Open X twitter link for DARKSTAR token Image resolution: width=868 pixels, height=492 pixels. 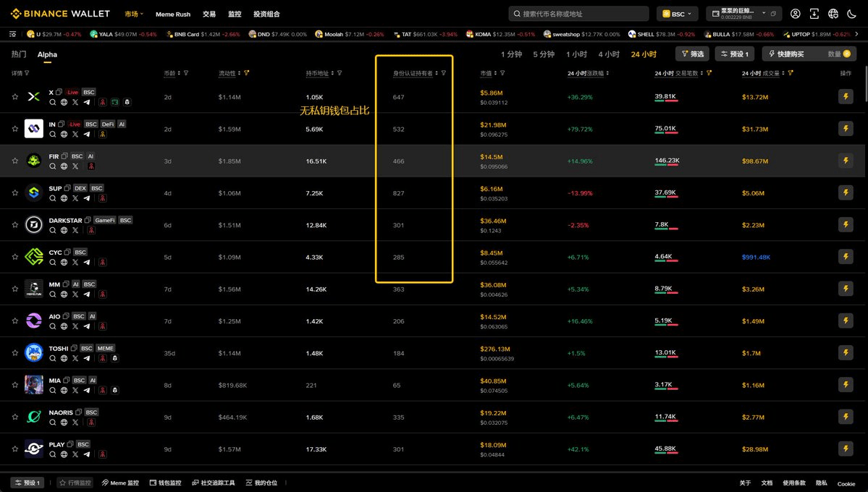(75, 230)
